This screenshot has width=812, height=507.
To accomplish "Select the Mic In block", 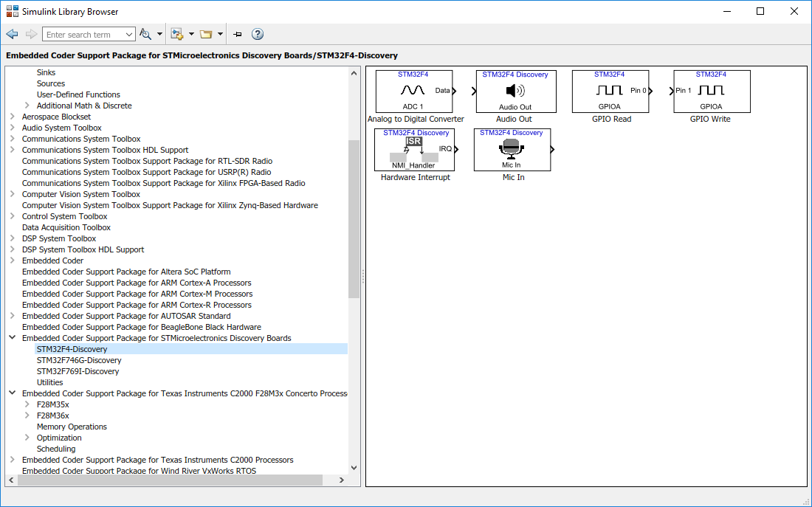I will pos(512,150).
